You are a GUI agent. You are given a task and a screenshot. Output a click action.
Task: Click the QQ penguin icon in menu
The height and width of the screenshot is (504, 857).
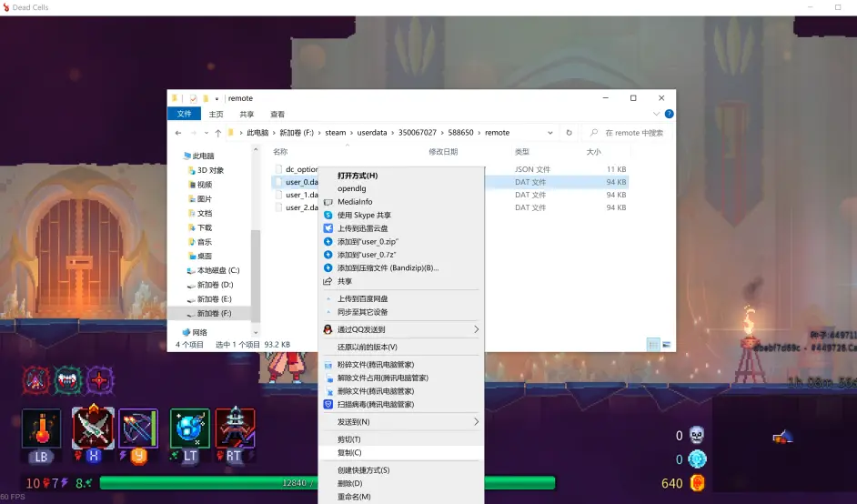328,329
